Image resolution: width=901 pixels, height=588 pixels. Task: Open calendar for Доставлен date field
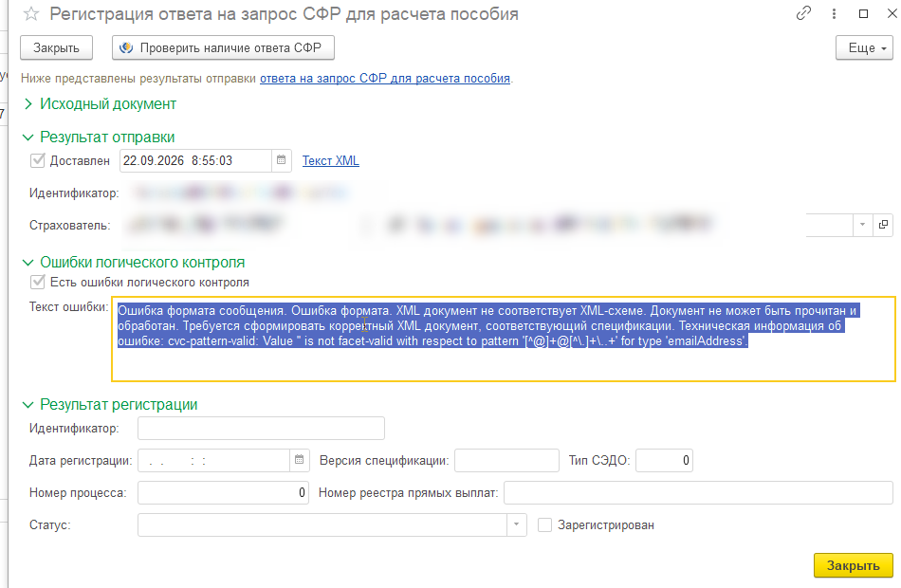click(x=281, y=160)
